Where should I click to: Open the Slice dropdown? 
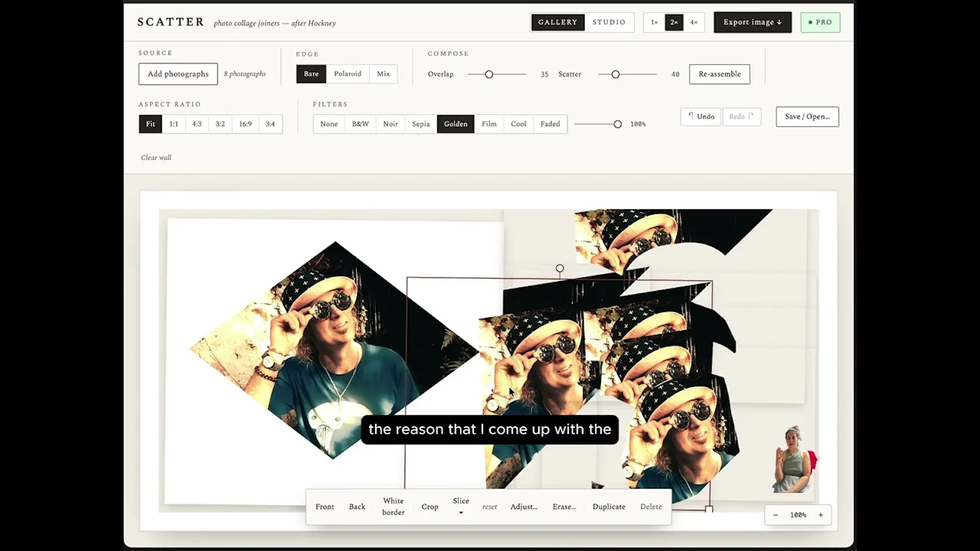461,506
